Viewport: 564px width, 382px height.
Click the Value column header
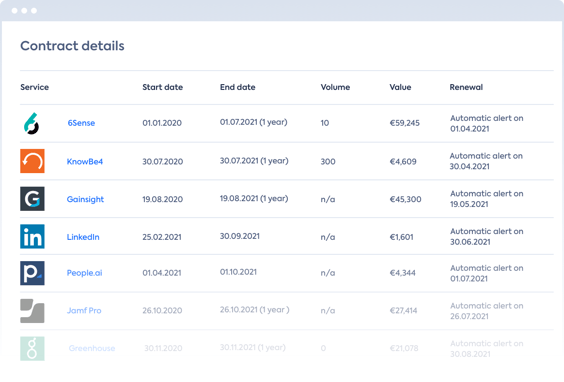[x=400, y=87]
